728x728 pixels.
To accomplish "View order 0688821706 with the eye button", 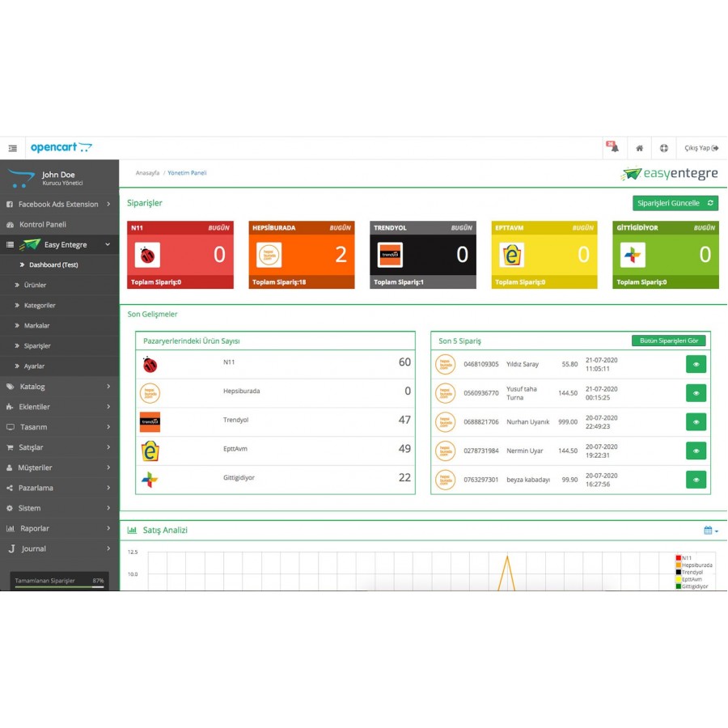I will [x=696, y=422].
